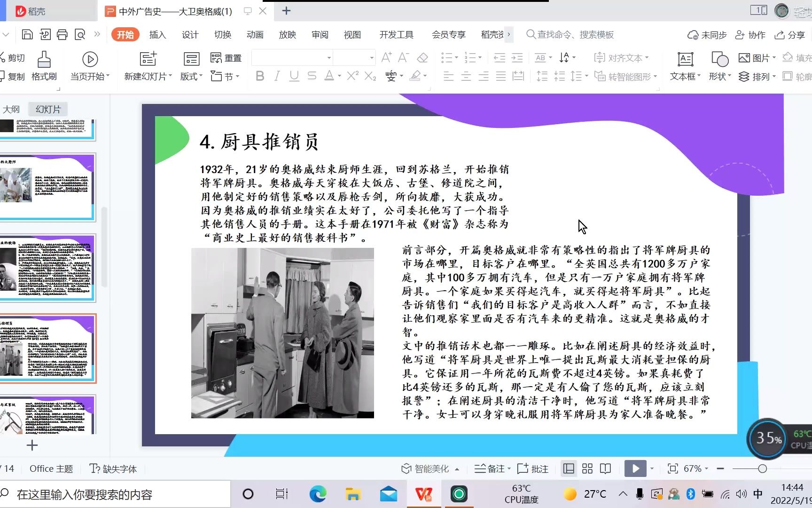Insert Text Box (文本框) icon
Screen dimensions: 812x508
click(685, 59)
